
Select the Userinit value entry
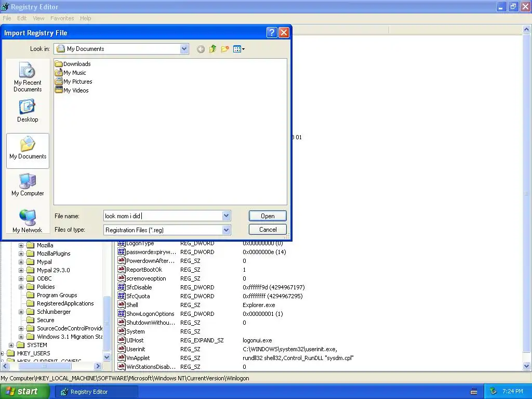tap(131, 349)
